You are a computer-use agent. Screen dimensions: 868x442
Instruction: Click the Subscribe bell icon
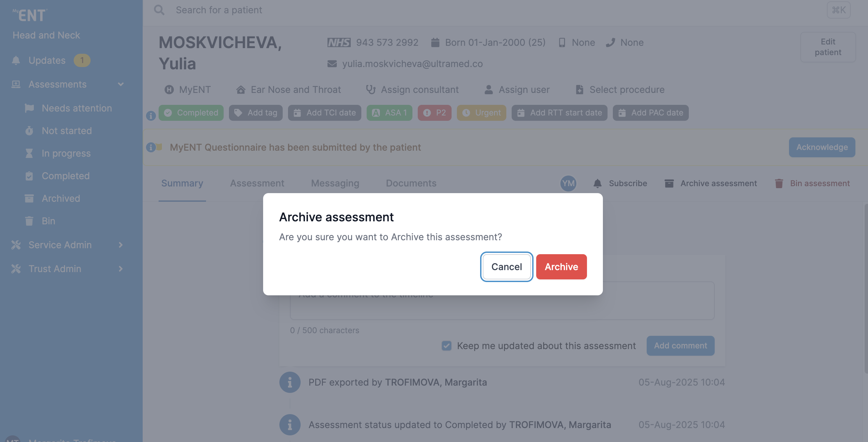597,183
